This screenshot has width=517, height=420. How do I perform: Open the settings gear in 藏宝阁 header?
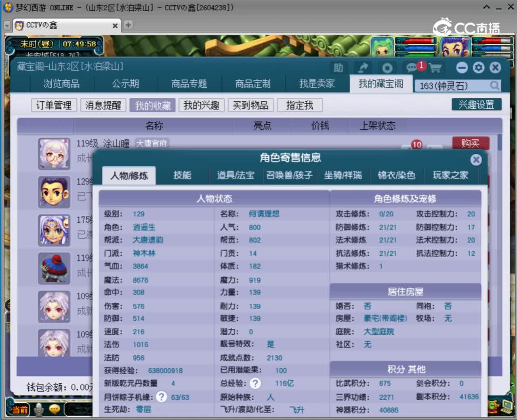(479, 67)
